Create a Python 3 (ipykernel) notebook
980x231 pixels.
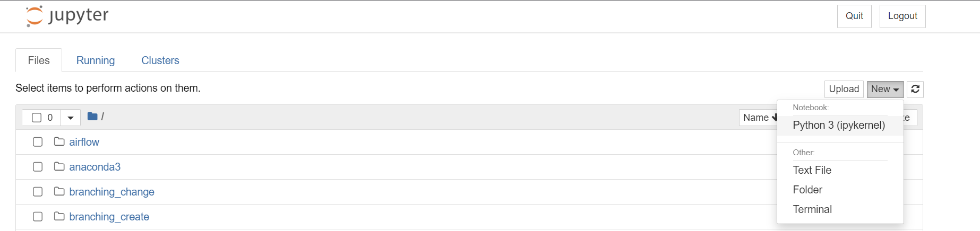839,126
